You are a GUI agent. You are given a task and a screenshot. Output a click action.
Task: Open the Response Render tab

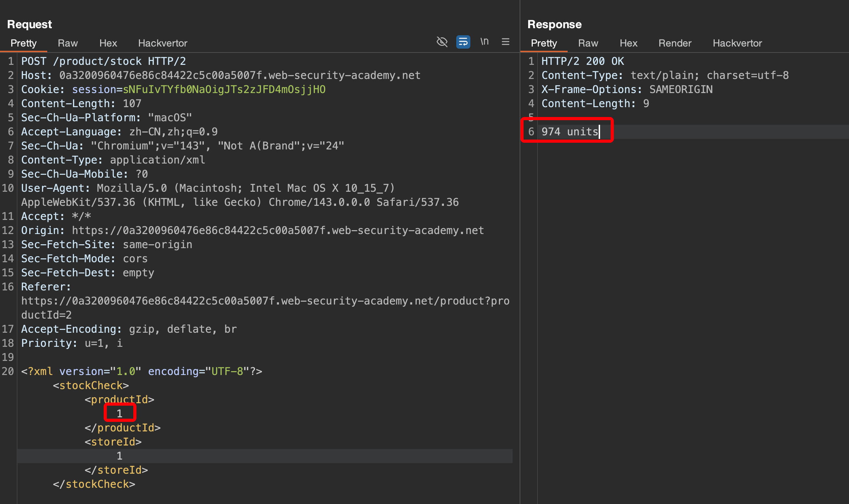(x=675, y=43)
